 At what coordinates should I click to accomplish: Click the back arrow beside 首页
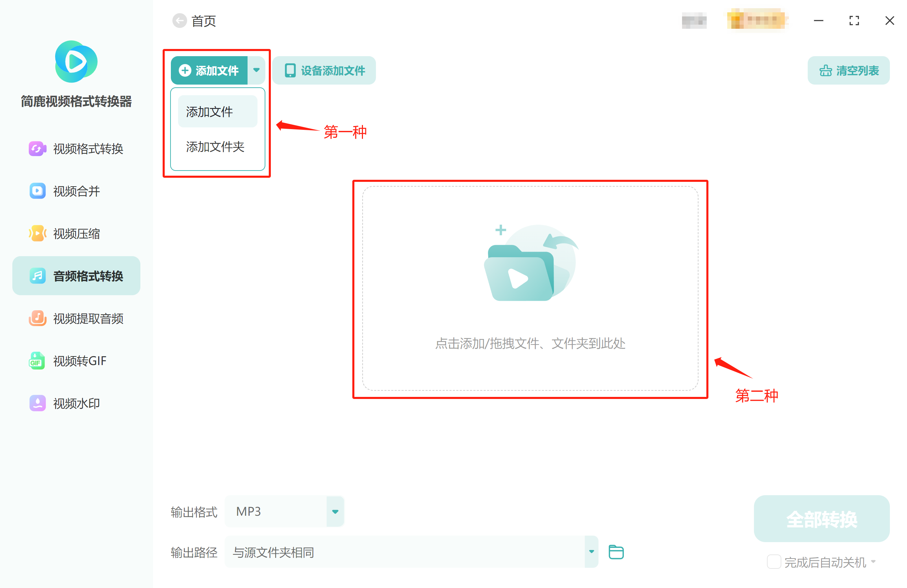point(179,21)
